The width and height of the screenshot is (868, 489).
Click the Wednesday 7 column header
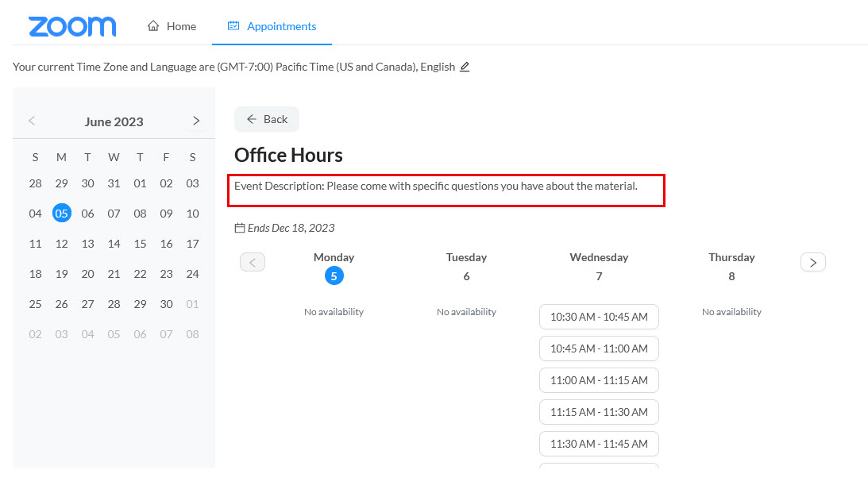pos(599,257)
